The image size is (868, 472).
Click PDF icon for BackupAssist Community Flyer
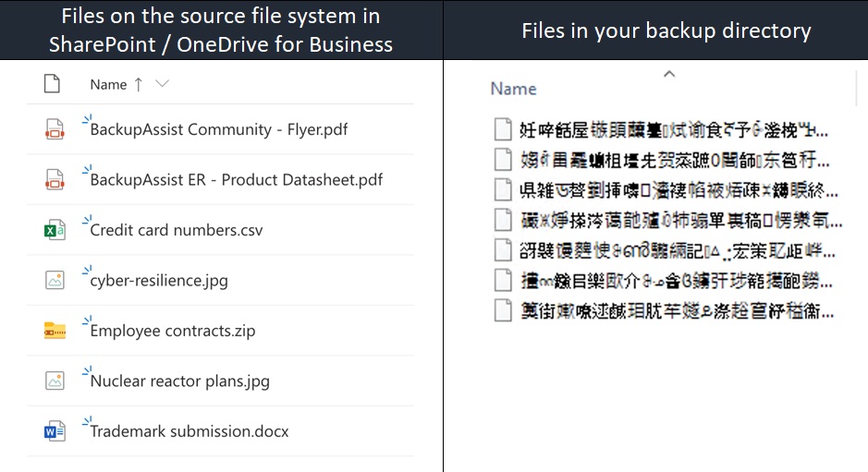pos(55,129)
